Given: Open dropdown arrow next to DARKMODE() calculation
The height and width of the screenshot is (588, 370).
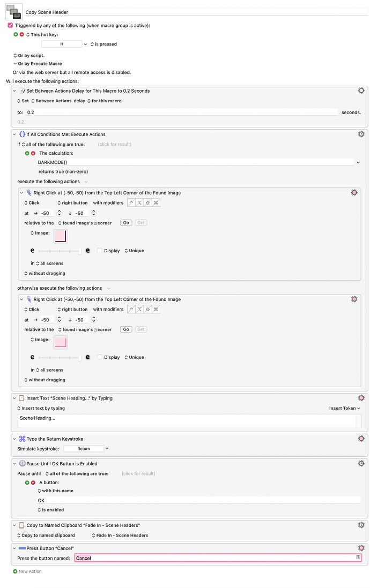Looking at the screenshot, I should 358,162.
